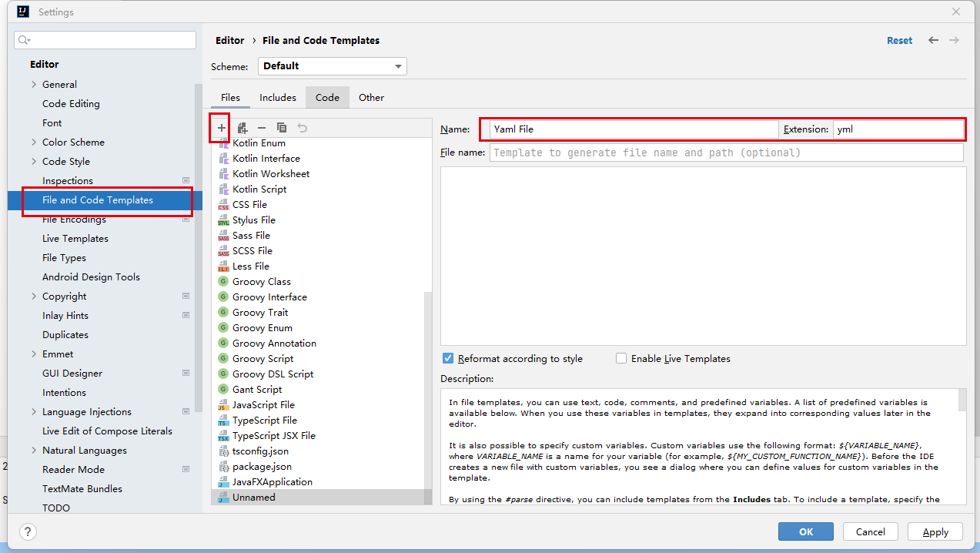The height and width of the screenshot is (553, 980).
Task: Click the description panel scrollbar
Action: coord(962,400)
